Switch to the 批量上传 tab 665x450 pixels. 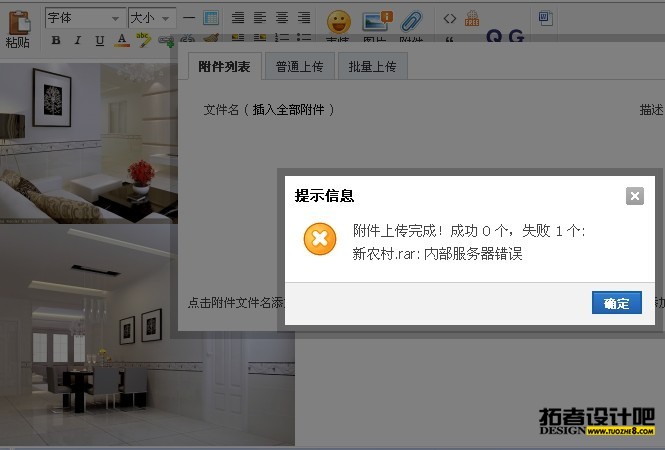pos(372,67)
